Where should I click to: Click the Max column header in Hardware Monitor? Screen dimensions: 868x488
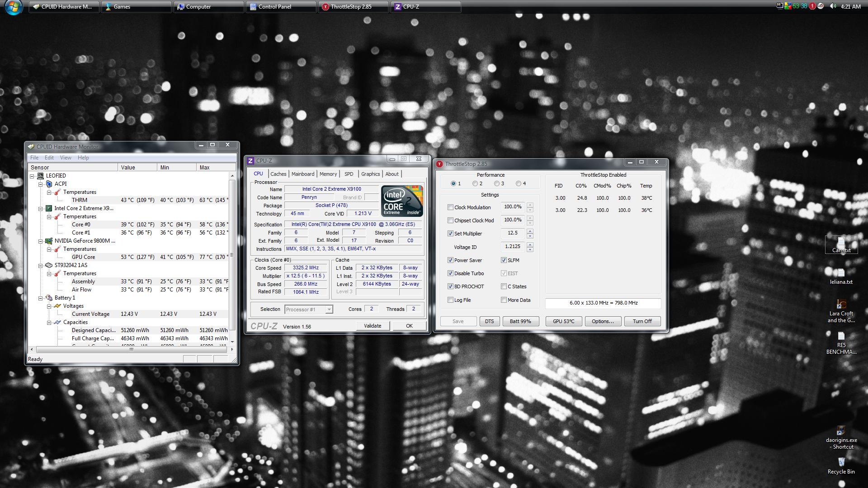tap(216, 167)
